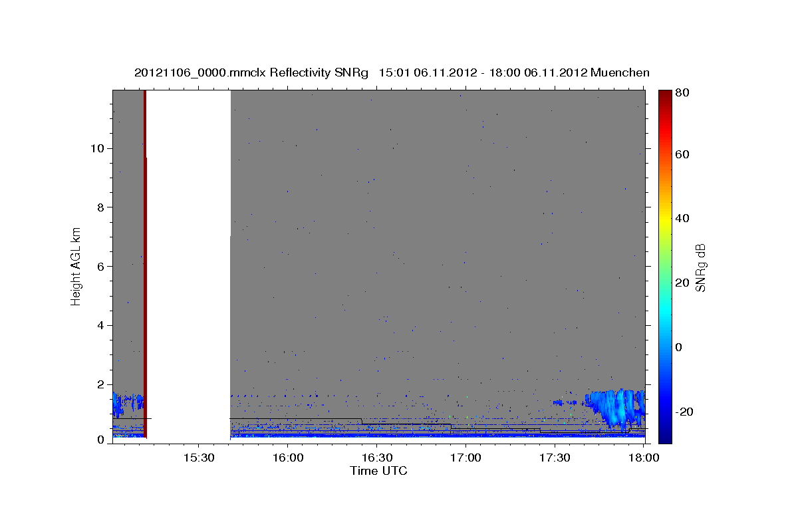Screen dimensions: 798x532
Task: Click the vertical dark red stripe in the plot
Action: [145, 266]
